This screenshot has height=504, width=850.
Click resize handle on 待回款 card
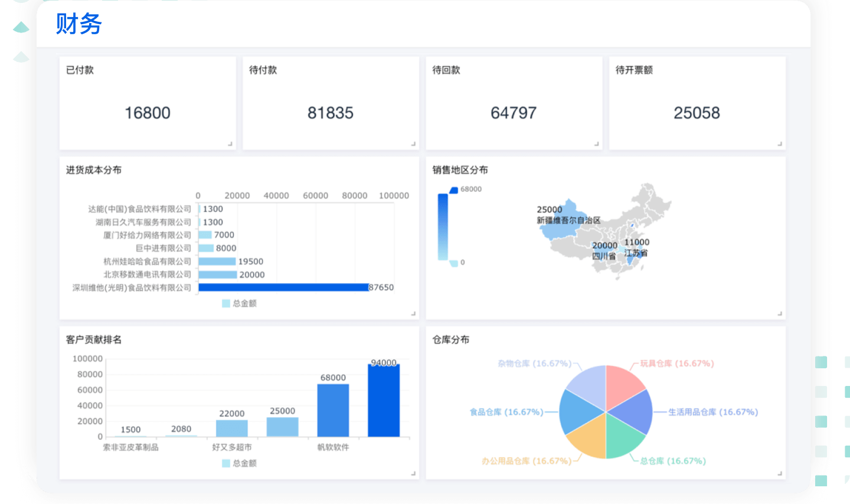597,144
